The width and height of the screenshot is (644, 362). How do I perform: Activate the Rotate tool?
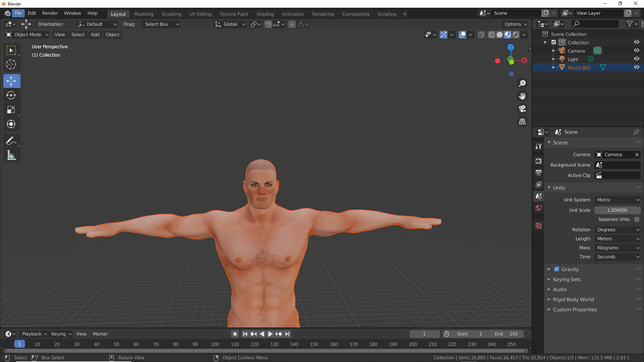[x=11, y=95]
